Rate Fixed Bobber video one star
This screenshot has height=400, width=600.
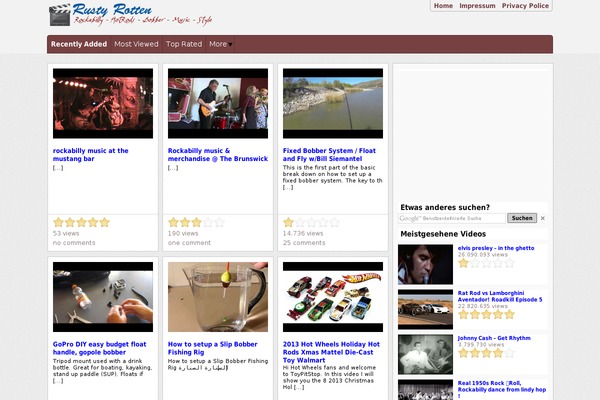(x=289, y=222)
